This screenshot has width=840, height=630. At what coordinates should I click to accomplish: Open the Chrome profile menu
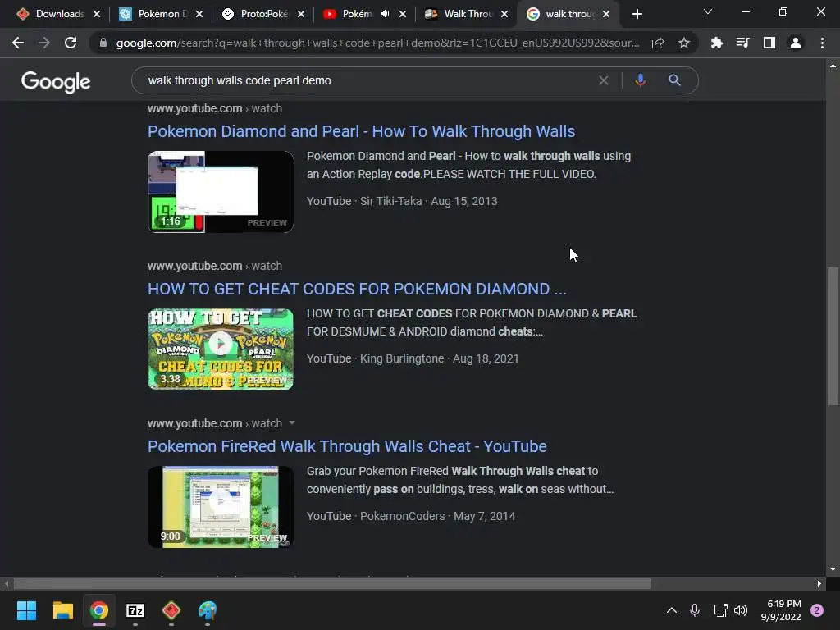[x=796, y=43]
